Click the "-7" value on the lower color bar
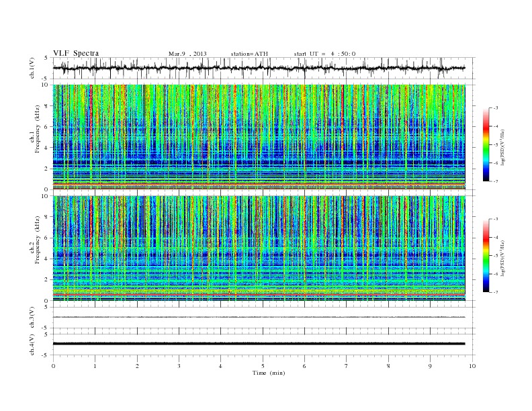Screen dimensions: 532x411 (x=496, y=292)
